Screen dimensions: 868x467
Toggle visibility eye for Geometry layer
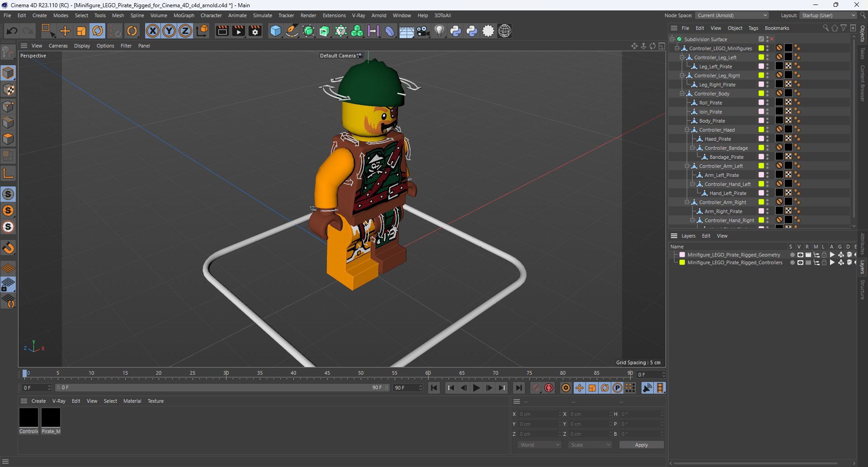[x=800, y=255]
